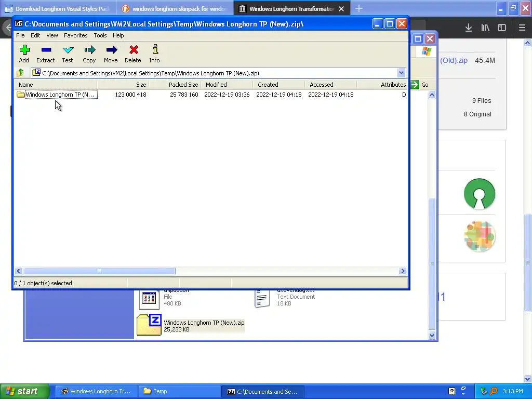Viewport: 532px width, 399px height.
Task: Click the Move toolbar icon
Action: pyautogui.click(x=111, y=54)
